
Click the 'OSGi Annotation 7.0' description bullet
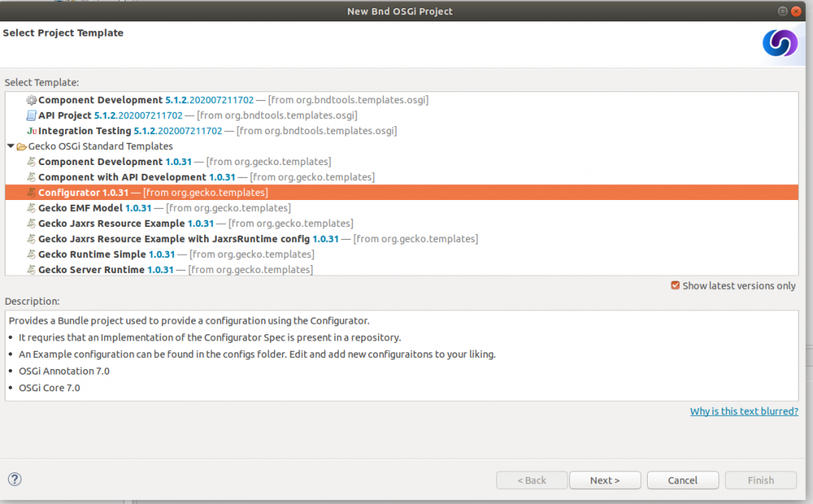point(64,371)
